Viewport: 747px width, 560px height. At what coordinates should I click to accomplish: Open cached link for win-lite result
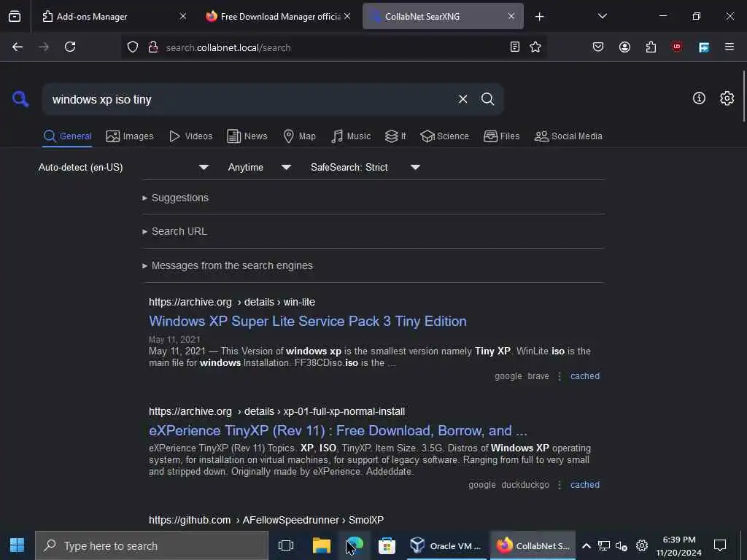pos(585,376)
